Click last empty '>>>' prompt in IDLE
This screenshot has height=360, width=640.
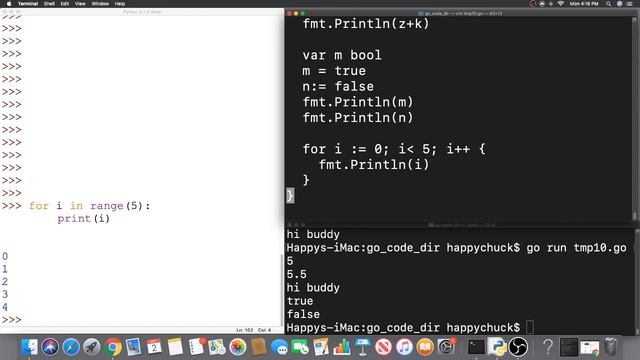tap(11, 320)
